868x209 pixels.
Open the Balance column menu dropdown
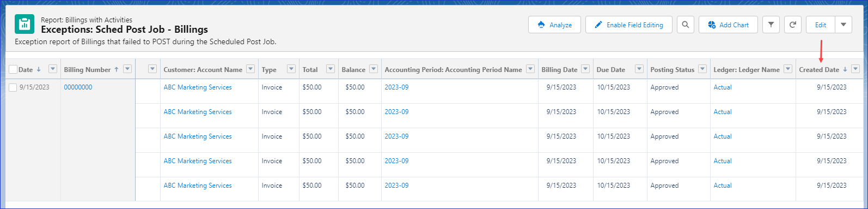pos(374,69)
